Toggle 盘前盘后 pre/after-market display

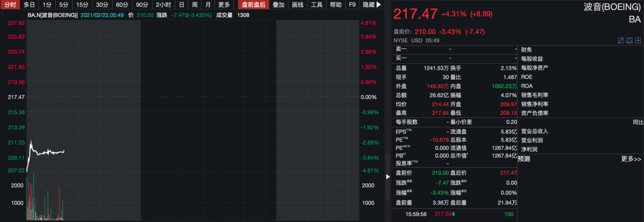tap(254, 5)
